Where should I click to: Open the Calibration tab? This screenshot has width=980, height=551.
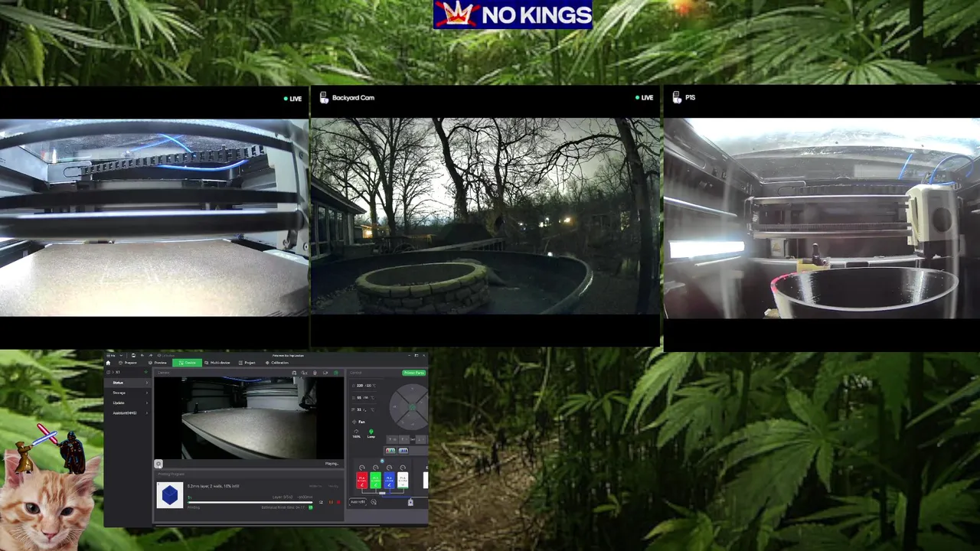tap(277, 363)
